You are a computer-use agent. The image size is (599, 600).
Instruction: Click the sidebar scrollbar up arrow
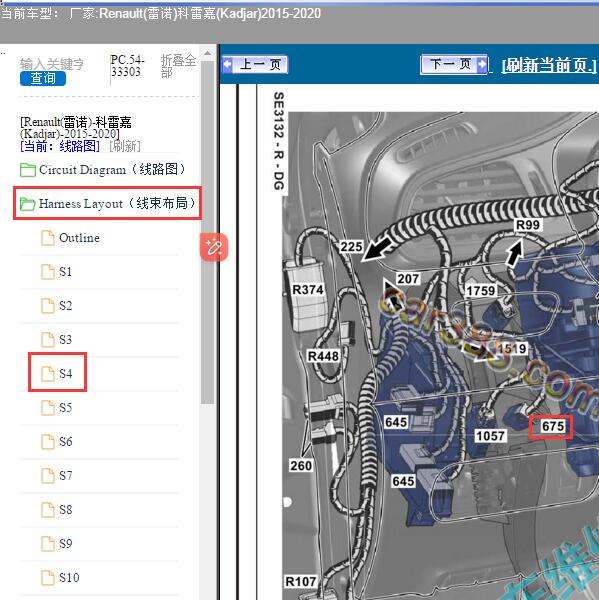pos(207,54)
